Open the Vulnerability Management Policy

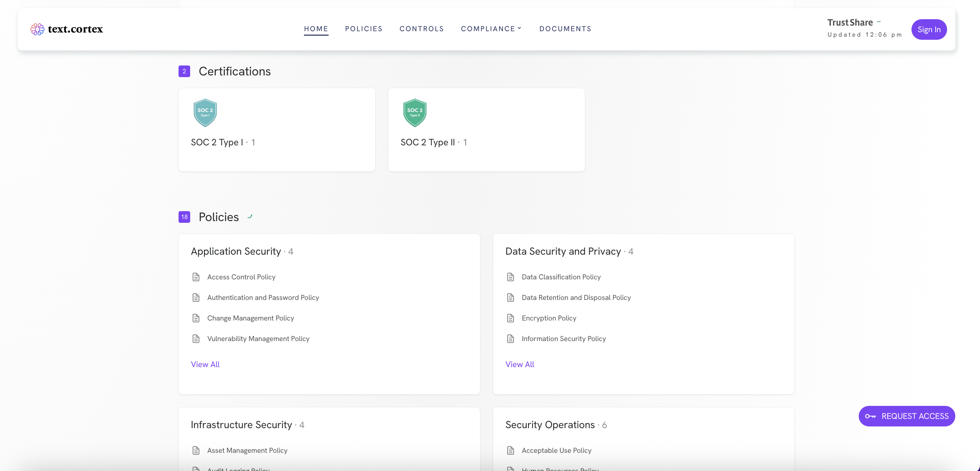point(258,339)
